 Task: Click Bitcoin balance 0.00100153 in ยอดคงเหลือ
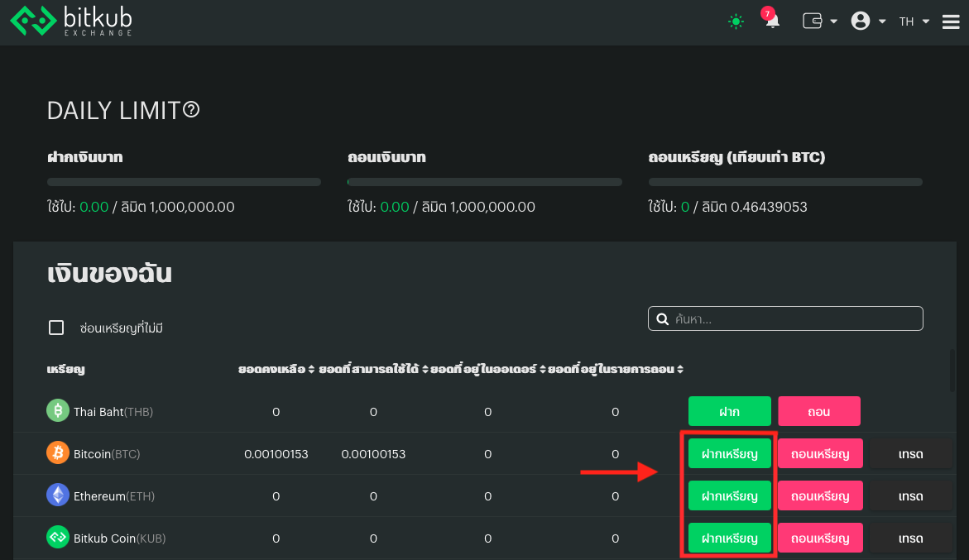pyautogui.click(x=276, y=454)
